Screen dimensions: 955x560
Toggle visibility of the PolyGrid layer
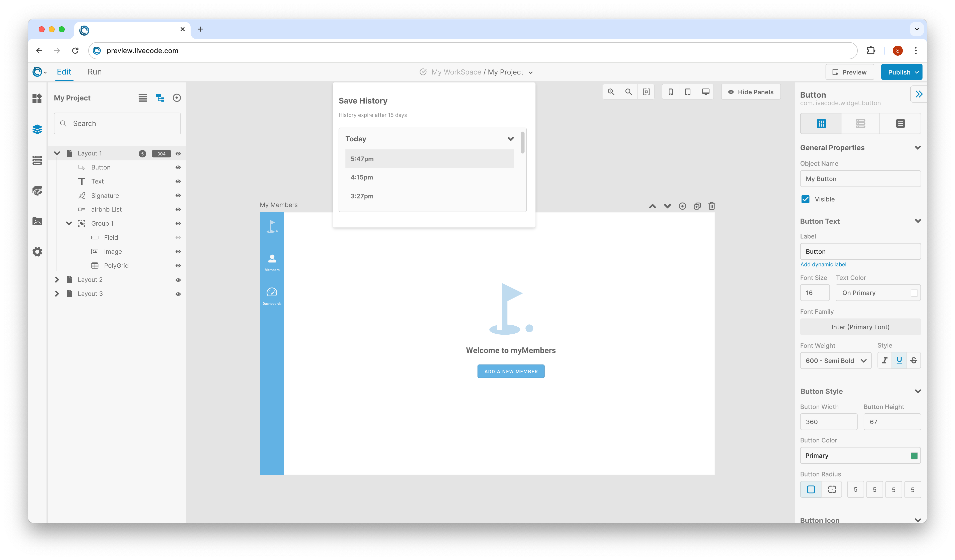click(x=178, y=266)
